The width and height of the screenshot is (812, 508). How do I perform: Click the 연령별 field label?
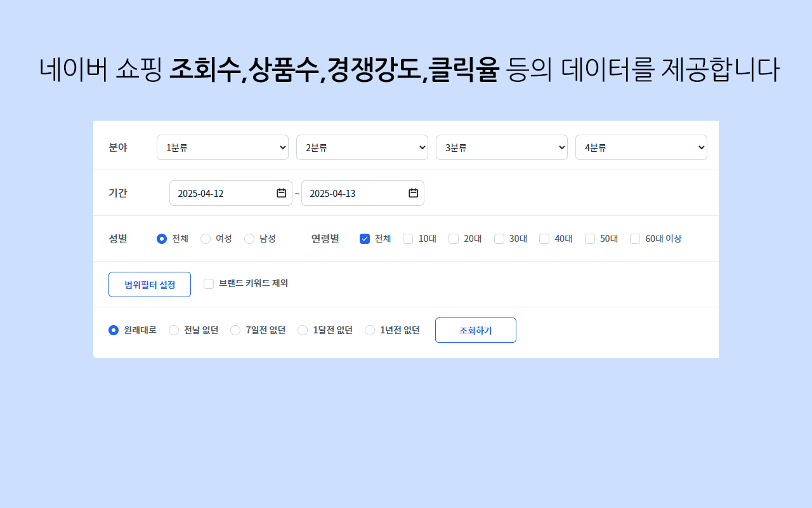tap(325, 239)
